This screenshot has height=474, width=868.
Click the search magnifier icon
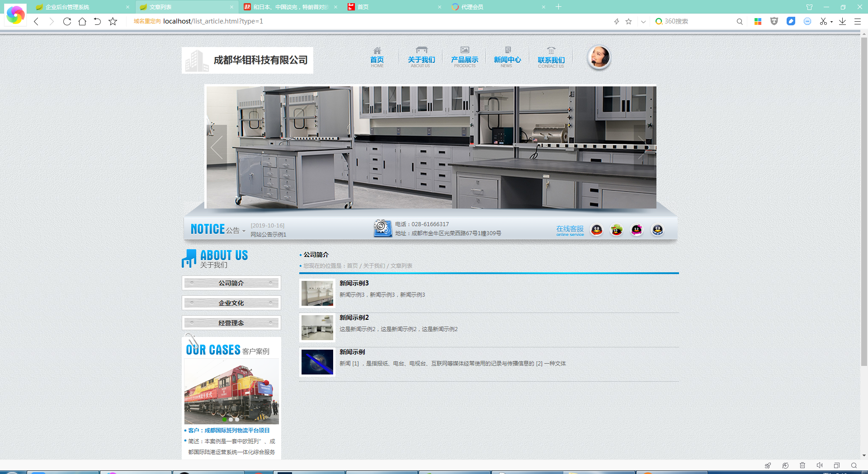click(740, 21)
